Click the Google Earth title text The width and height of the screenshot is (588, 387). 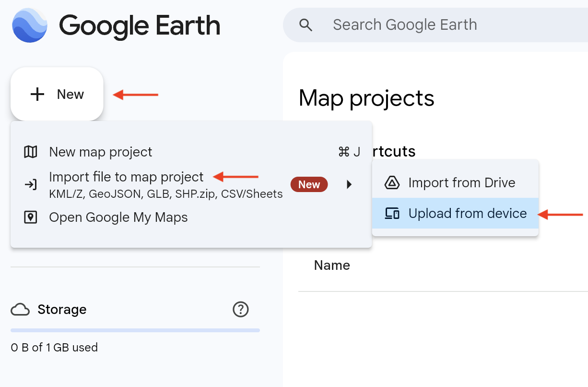(x=140, y=25)
